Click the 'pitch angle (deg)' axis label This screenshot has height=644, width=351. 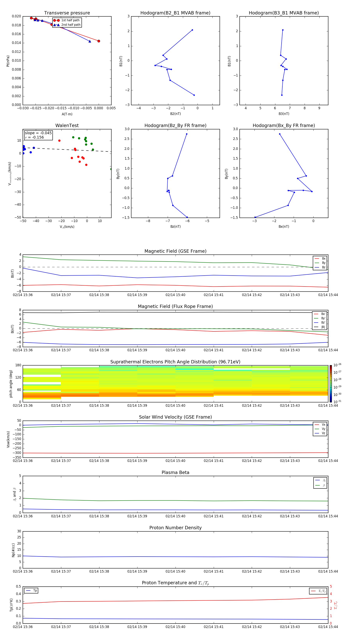pos(11,384)
